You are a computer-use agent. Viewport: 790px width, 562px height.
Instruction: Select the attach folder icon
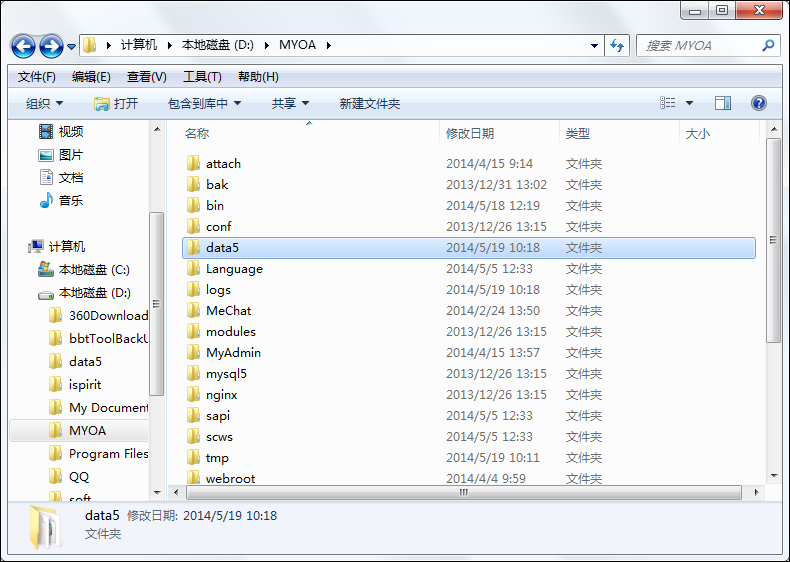click(x=193, y=163)
